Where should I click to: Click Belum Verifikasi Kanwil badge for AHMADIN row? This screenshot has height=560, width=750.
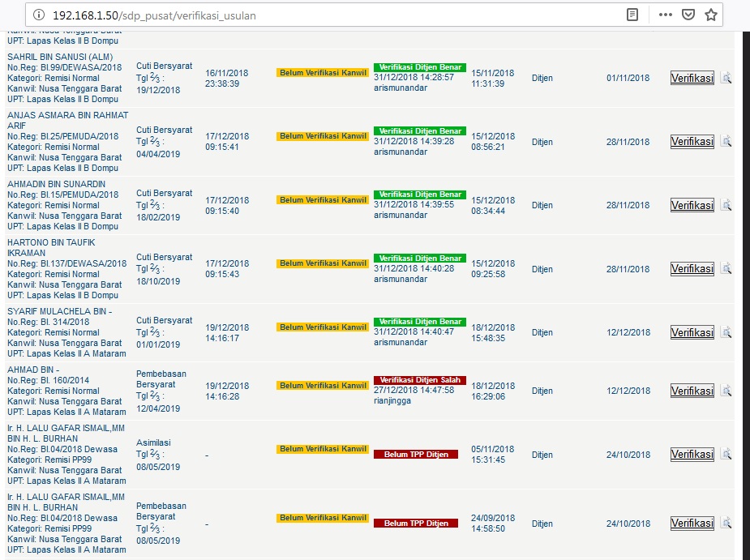323,200
